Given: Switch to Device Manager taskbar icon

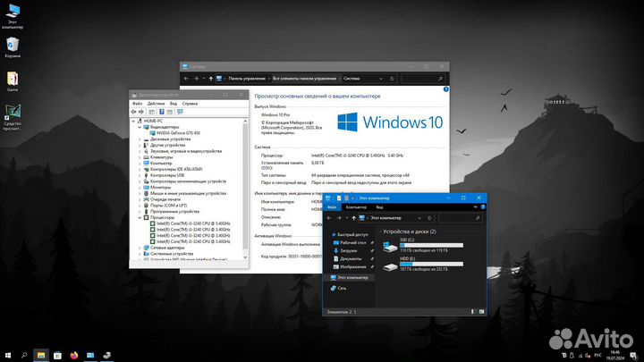Looking at the screenshot, I should (106, 355).
